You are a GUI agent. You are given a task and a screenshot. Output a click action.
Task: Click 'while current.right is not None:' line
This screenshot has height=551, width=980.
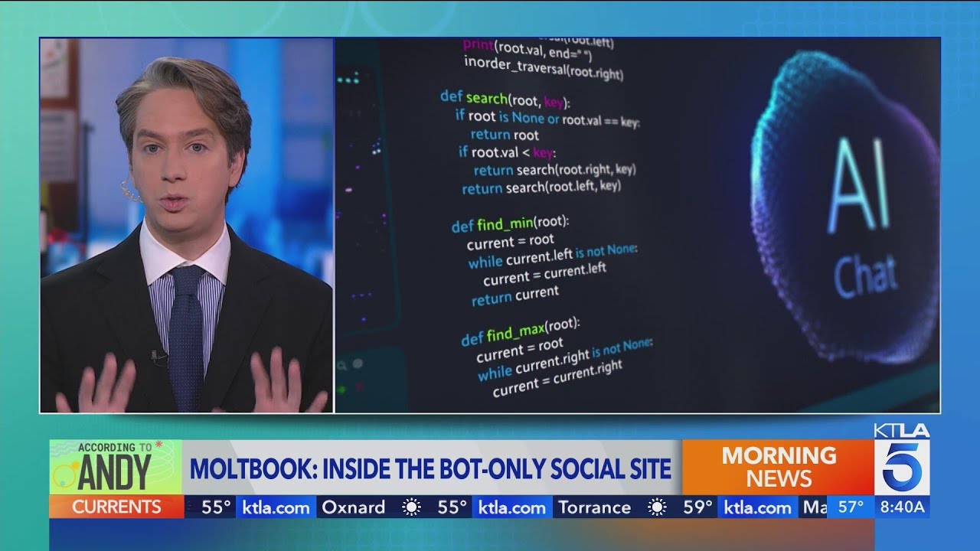point(565,359)
